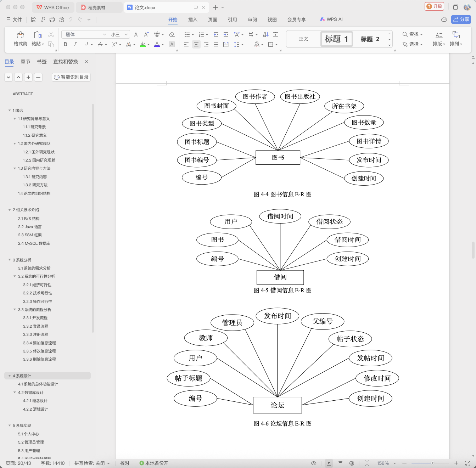Click the zoom slider in the status bar
Screen dimensions: 476x468
430,463
